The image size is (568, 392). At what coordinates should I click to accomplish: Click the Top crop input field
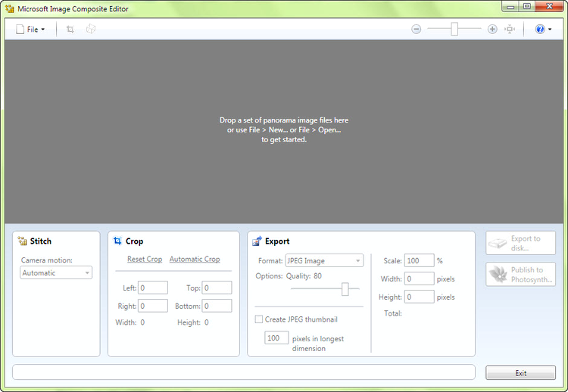point(217,288)
